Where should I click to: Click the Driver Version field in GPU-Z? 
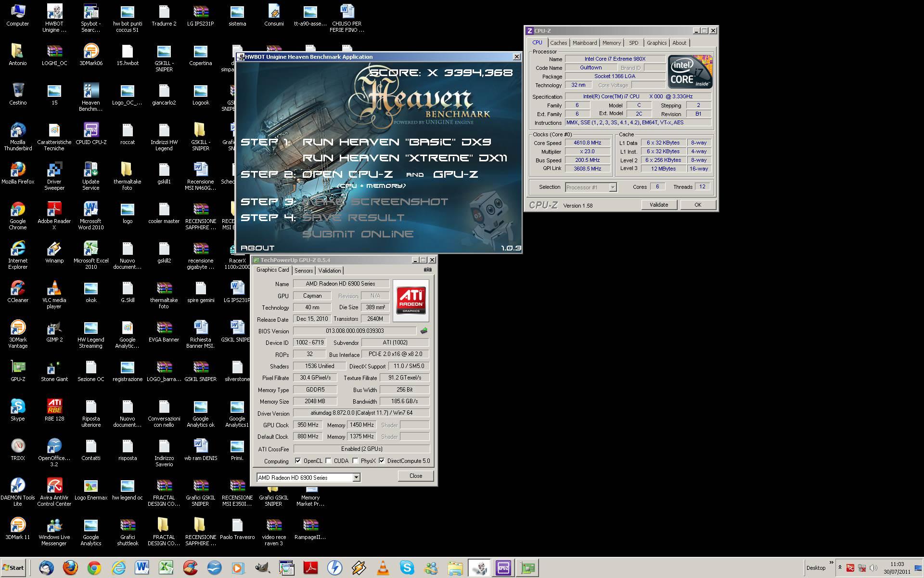point(361,413)
